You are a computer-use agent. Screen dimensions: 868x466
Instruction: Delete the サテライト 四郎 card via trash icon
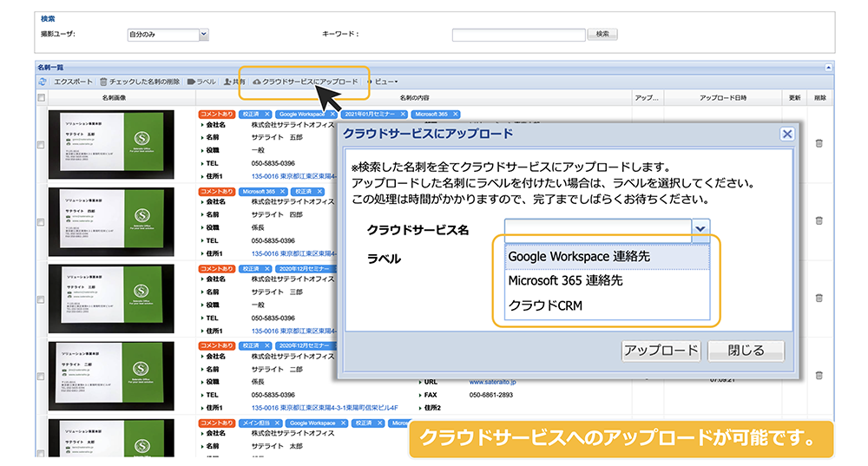819,220
